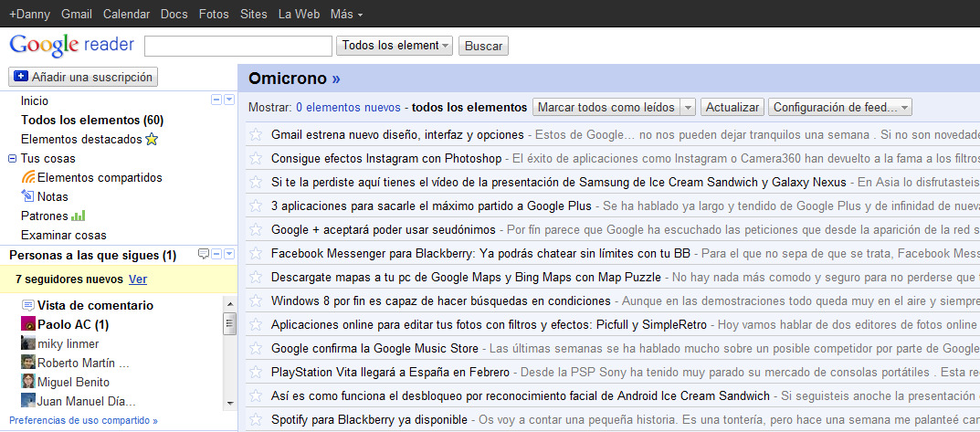Open La Web from the top bar

pyautogui.click(x=299, y=14)
